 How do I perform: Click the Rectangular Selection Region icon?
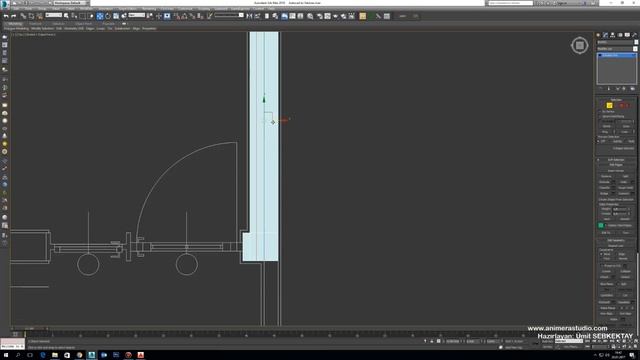tap(82, 16)
